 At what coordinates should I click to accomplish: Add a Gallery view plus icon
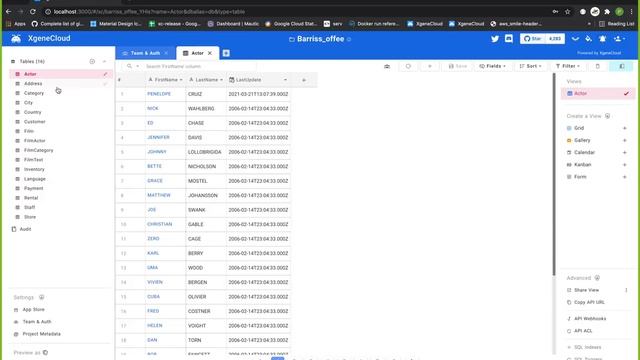coord(624,140)
